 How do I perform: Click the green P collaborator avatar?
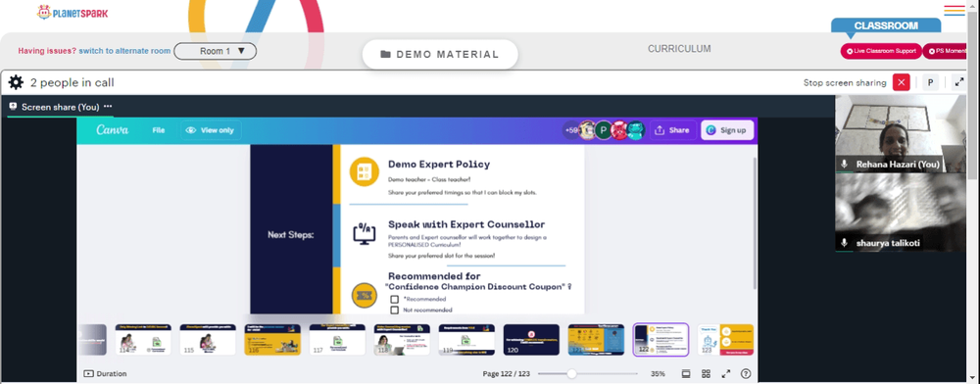tap(603, 130)
